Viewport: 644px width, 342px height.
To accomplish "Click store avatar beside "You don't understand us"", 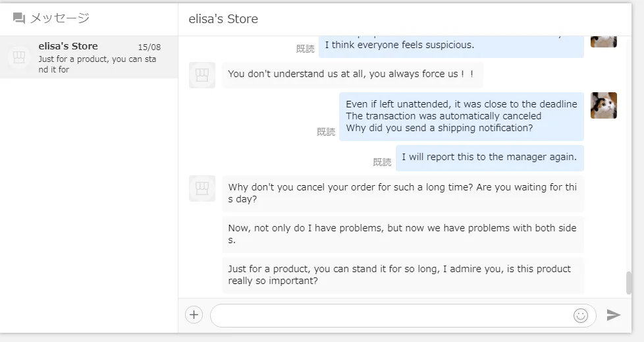I will point(202,74).
